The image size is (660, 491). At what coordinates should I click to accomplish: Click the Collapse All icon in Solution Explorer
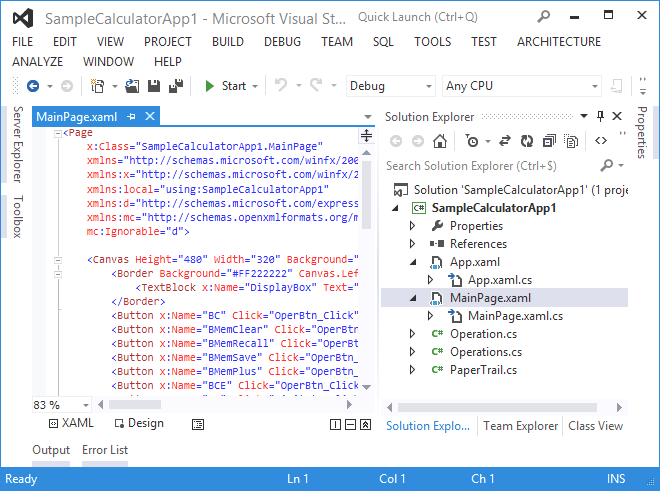(549, 141)
